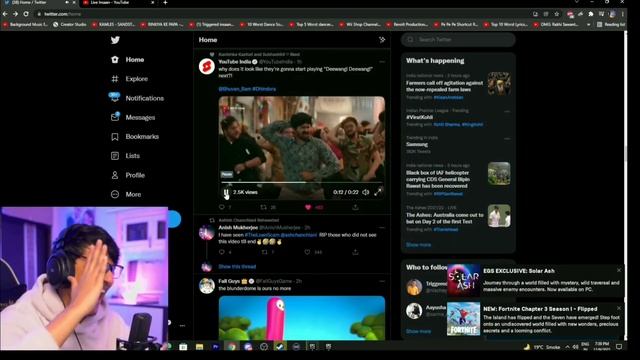
Task: Reload the current page
Action: pyautogui.click(x=26, y=14)
